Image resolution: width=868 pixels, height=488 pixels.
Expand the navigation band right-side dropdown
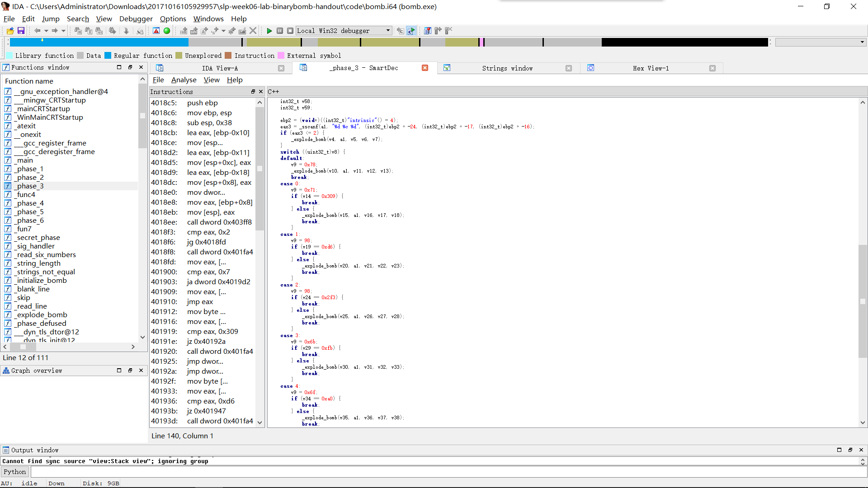click(862, 42)
